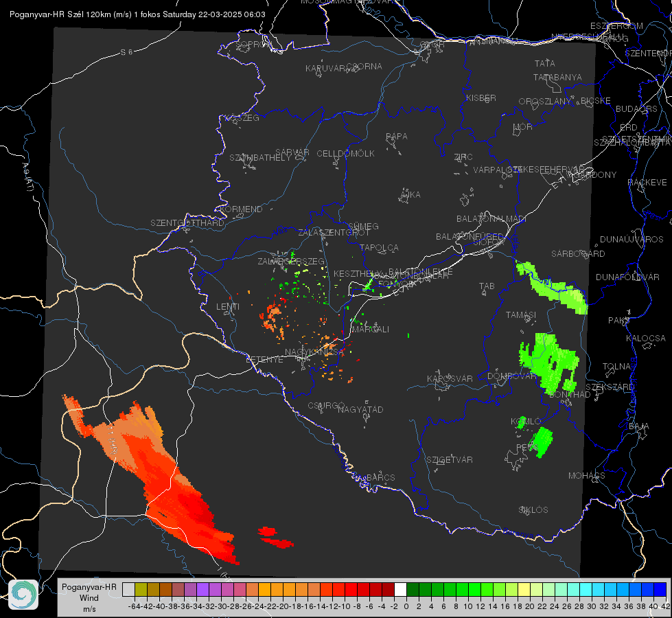Click the KALOCSA label

pyautogui.click(x=646, y=339)
